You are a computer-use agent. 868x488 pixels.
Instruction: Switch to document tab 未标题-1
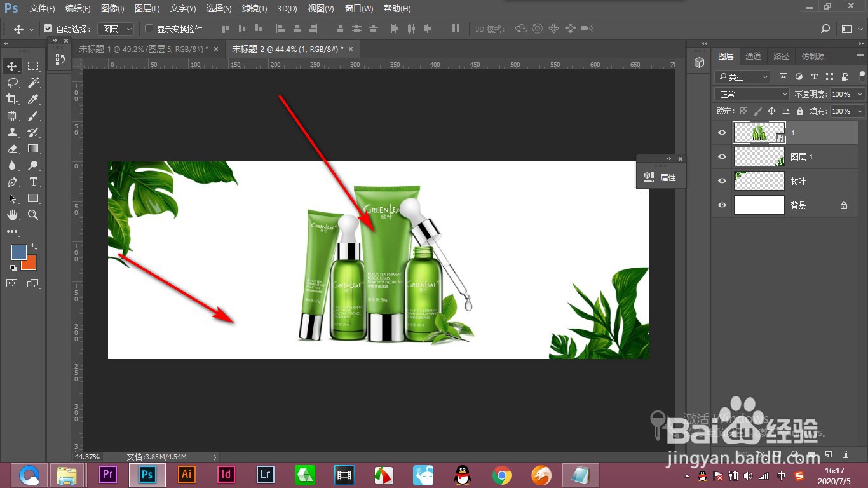(149, 48)
